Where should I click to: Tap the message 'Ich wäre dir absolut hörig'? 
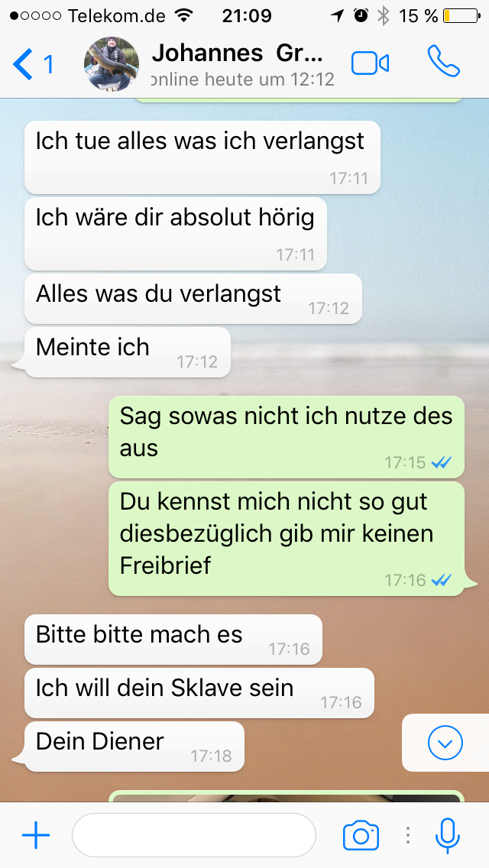[x=176, y=234]
